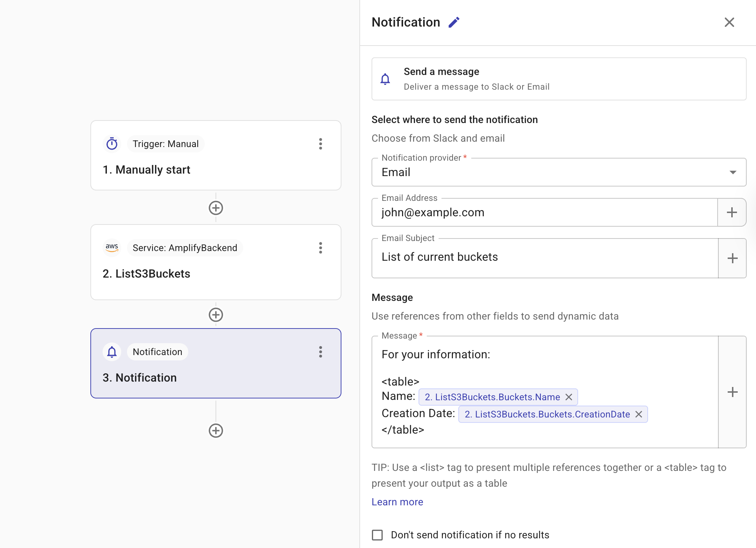
Task: Click the john@example.com email field
Action: [x=502, y=212]
